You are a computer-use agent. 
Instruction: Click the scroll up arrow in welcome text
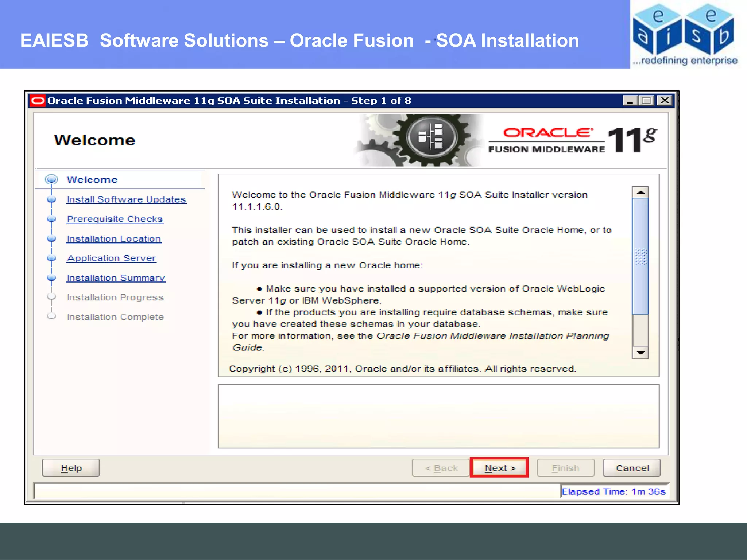point(640,192)
